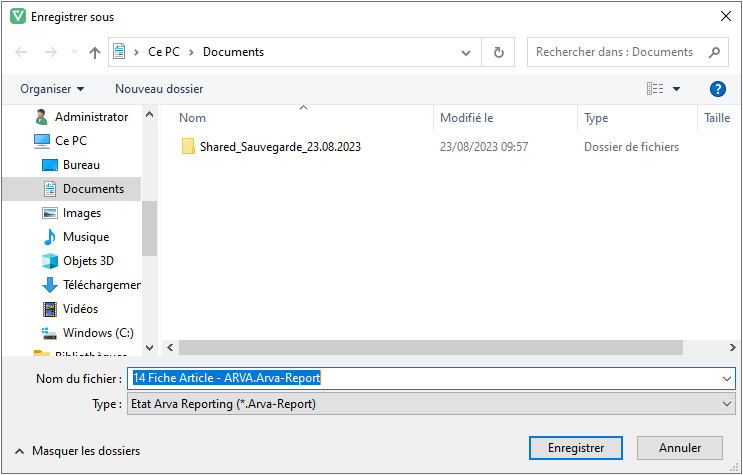Viewport: 743px width, 475px height.
Task: Click the 'Dossier de fichiers' type cell
Action: coord(631,147)
